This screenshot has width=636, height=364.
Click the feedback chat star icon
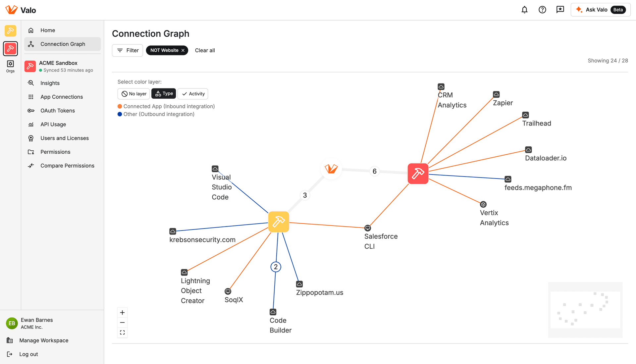pos(560,10)
